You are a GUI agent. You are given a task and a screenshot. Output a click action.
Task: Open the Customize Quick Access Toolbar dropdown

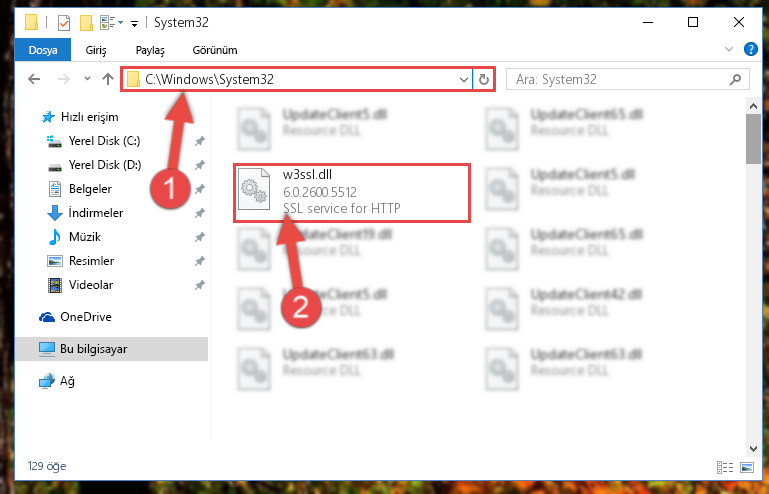click(134, 23)
